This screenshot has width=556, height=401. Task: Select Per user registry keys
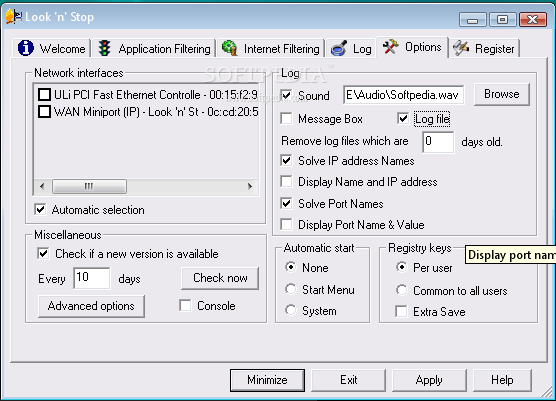click(402, 267)
